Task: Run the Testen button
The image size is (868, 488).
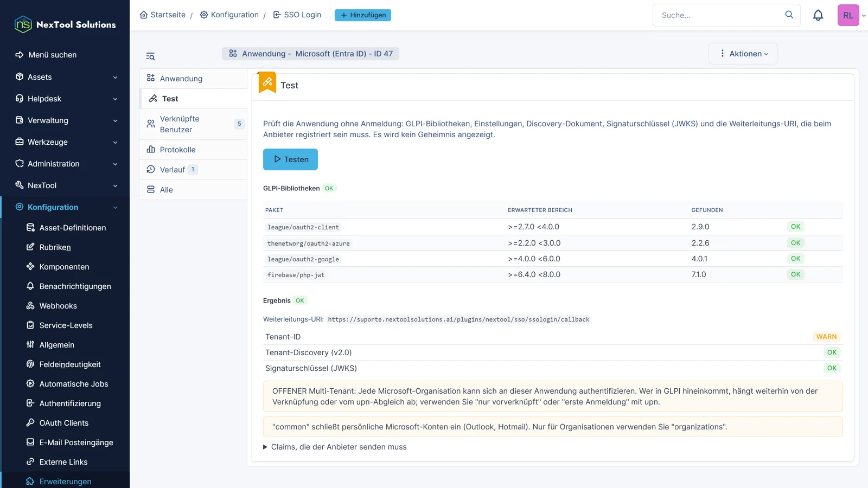Action: 290,159
